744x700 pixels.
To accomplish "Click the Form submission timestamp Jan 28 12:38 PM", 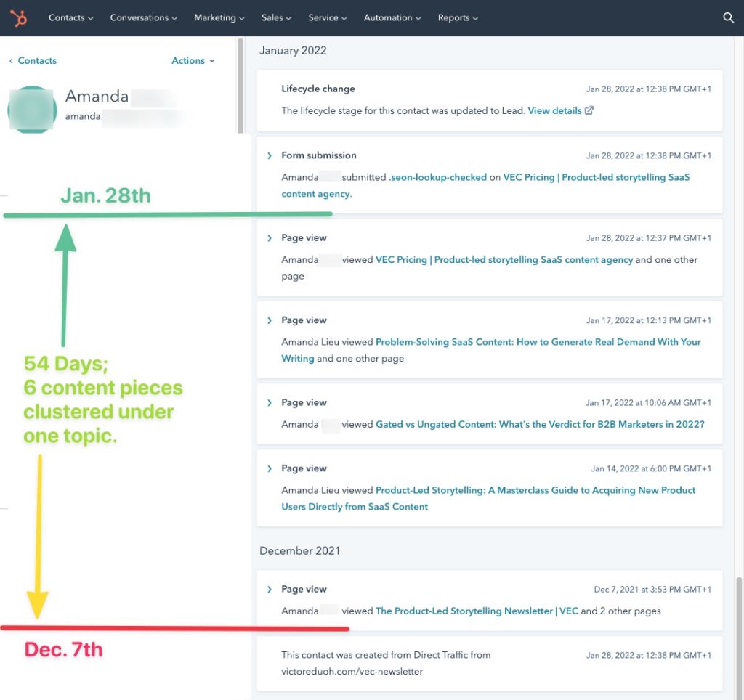I will 648,156.
